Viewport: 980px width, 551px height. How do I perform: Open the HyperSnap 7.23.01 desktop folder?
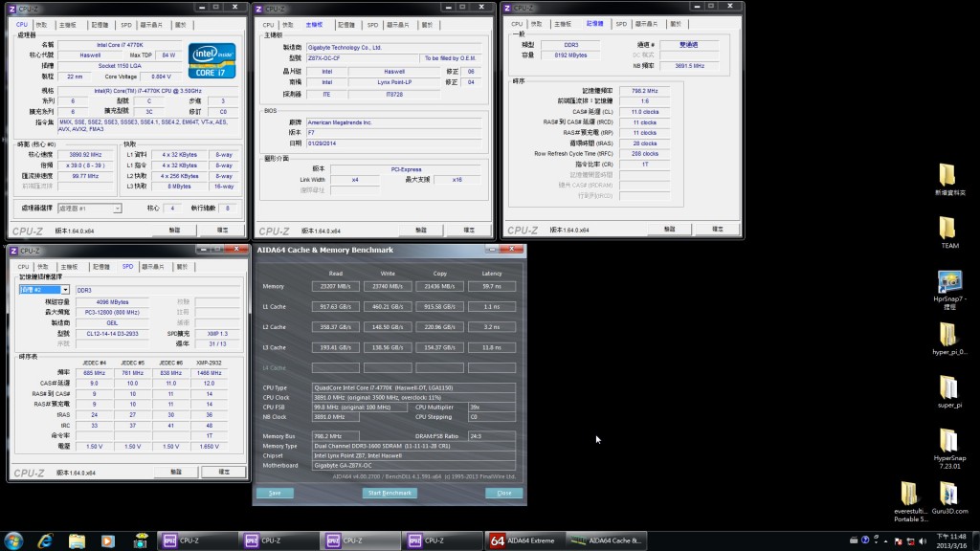[x=949, y=449]
